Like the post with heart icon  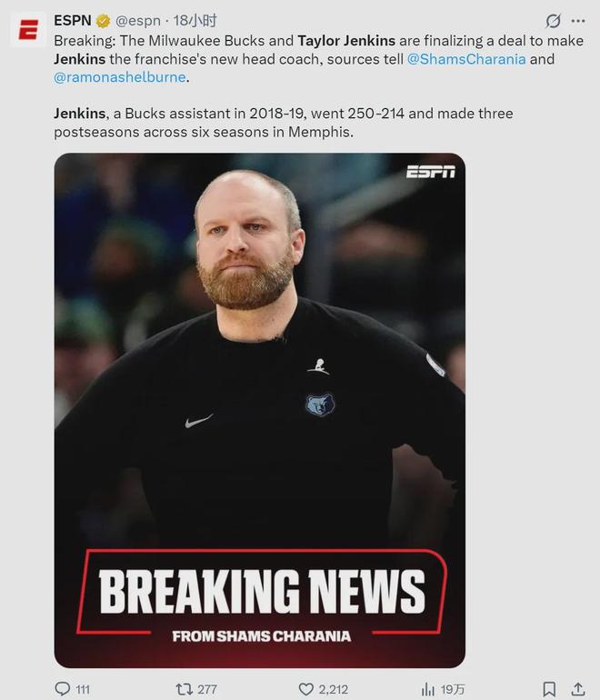(305, 689)
